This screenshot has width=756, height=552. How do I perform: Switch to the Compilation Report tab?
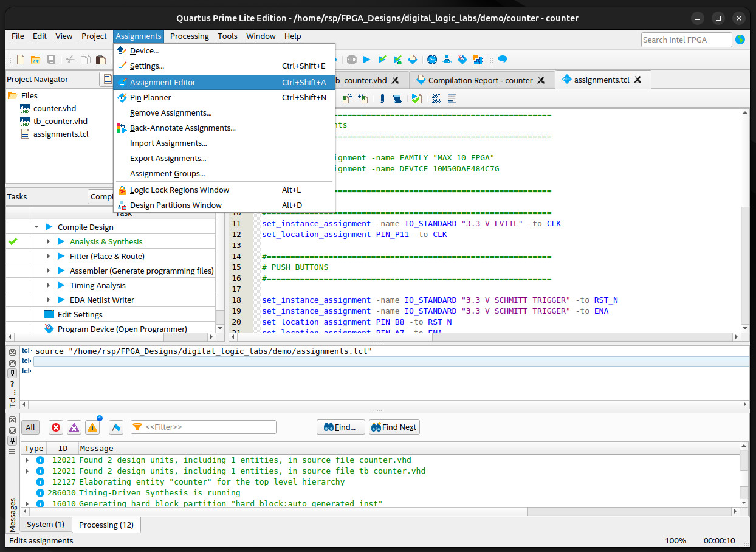(x=480, y=80)
